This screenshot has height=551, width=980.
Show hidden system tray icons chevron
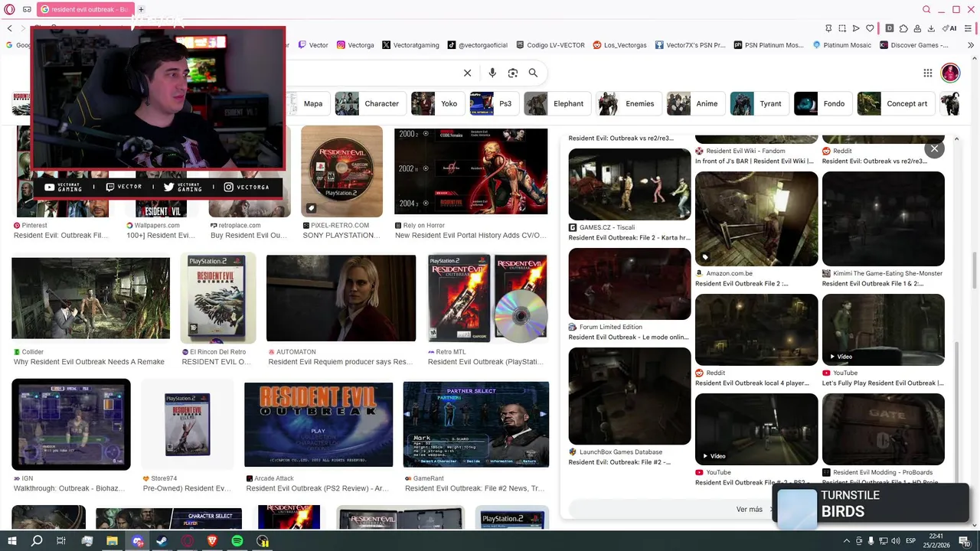[846, 541]
